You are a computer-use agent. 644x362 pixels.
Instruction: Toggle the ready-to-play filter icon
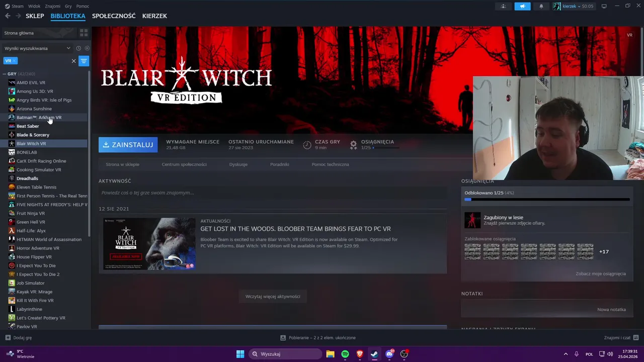(87, 48)
